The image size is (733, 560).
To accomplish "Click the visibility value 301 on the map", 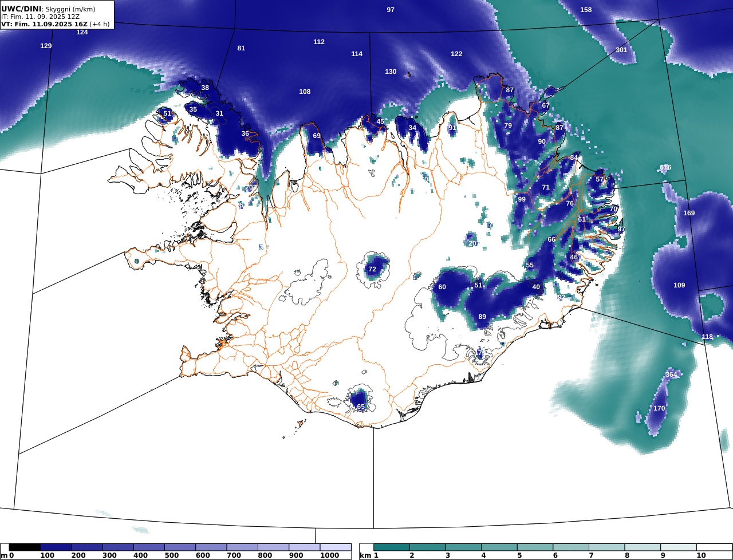I will point(621,50).
